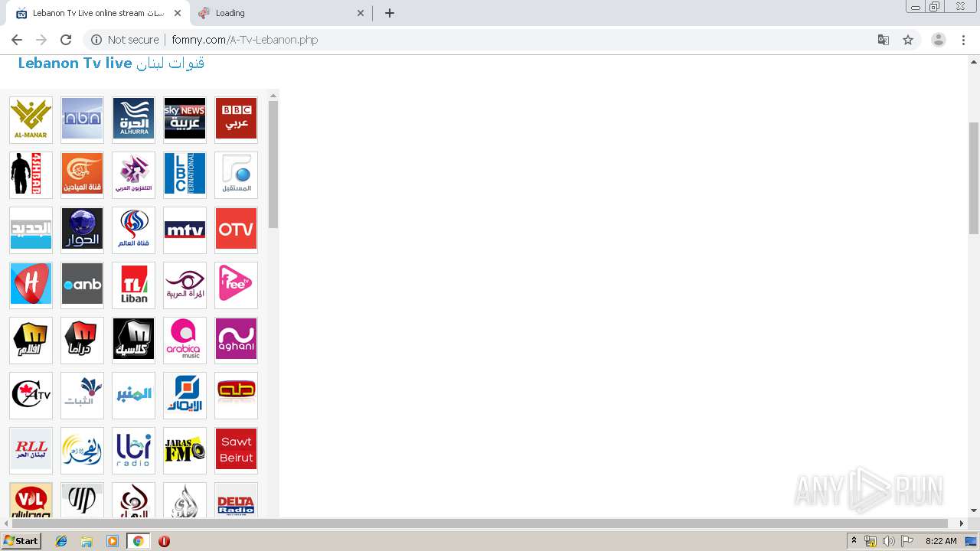Bookmark this page with the star icon
Viewport: 980px width, 551px height.
click(908, 40)
